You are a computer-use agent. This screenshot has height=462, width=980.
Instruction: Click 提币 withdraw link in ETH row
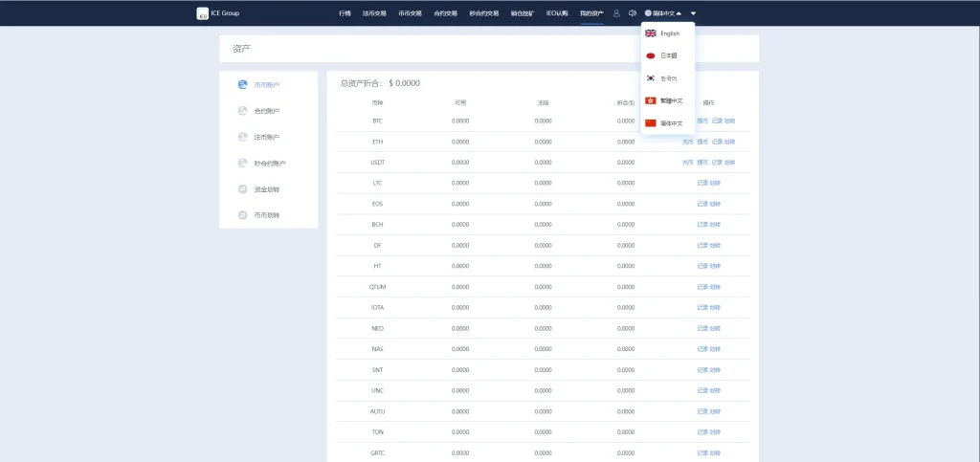[702, 142]
